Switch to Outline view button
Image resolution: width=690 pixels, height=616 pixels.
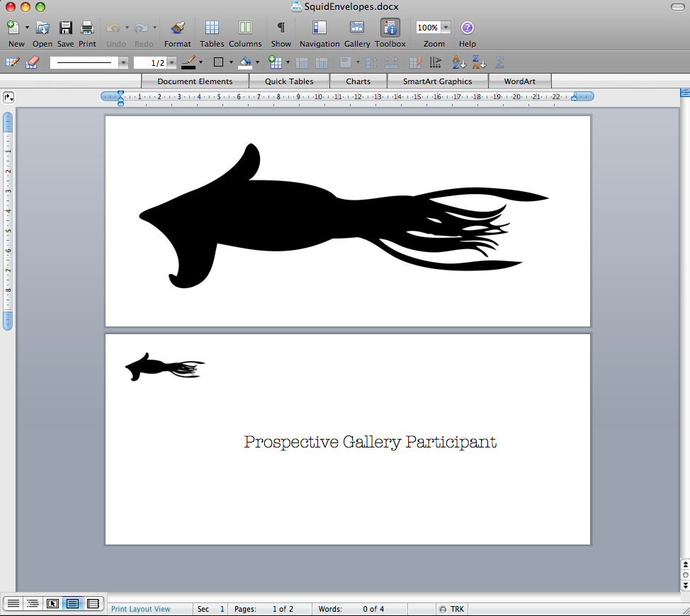pyautogui.click(x=33, y=604)
